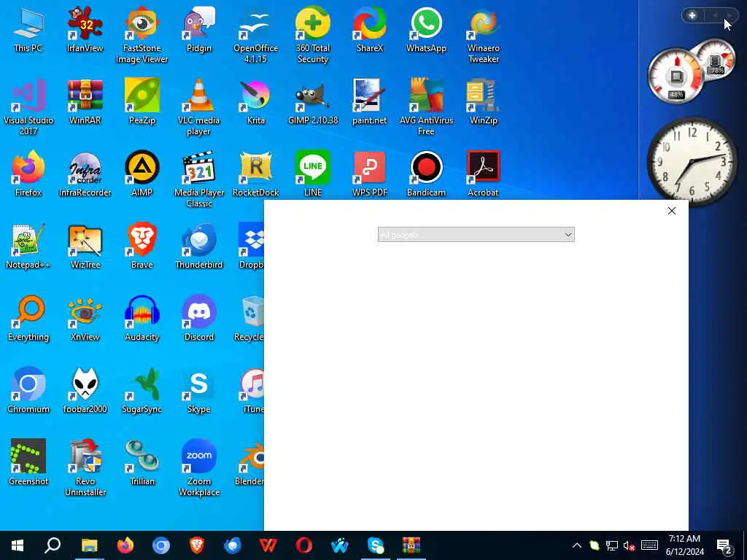Launch the Pidgin desktop shortcut
The width and height of the screenshot is (747, 560).
(198, 29)
